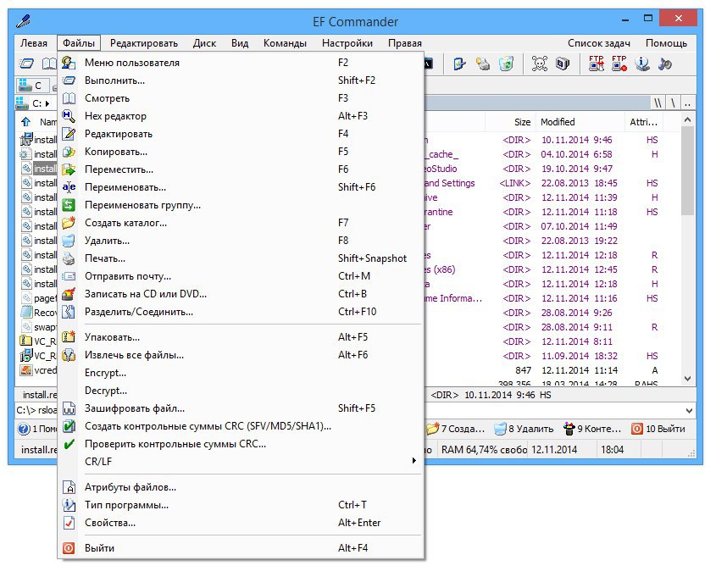Click the pack archive icon beside Упаковать
Viewport: 727px width, 588px height.
(69, 337)
